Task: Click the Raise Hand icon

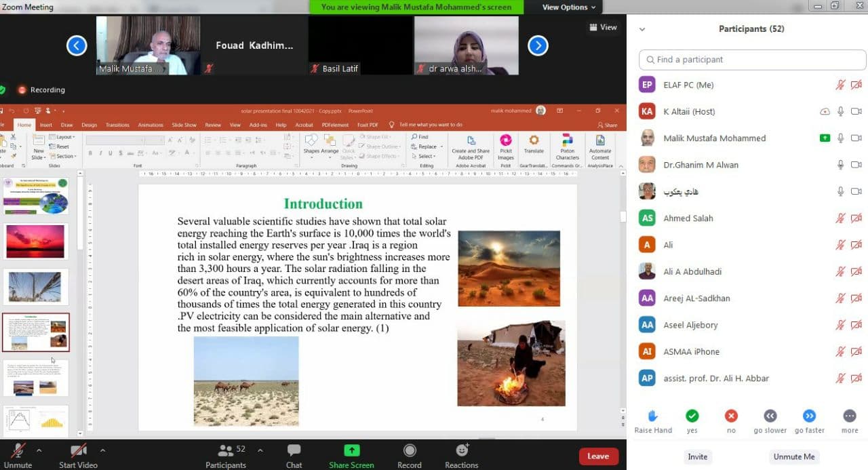Action: (x=653, y=416)
